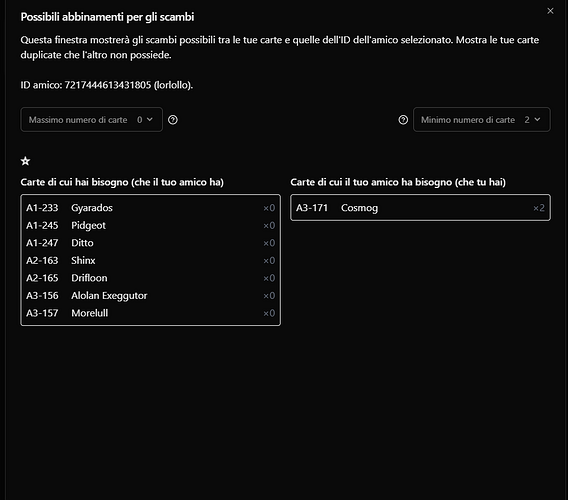This screenshot has height=500, width=568.
Task: Open help next to Minimo numero di carte
Action: 403,120
